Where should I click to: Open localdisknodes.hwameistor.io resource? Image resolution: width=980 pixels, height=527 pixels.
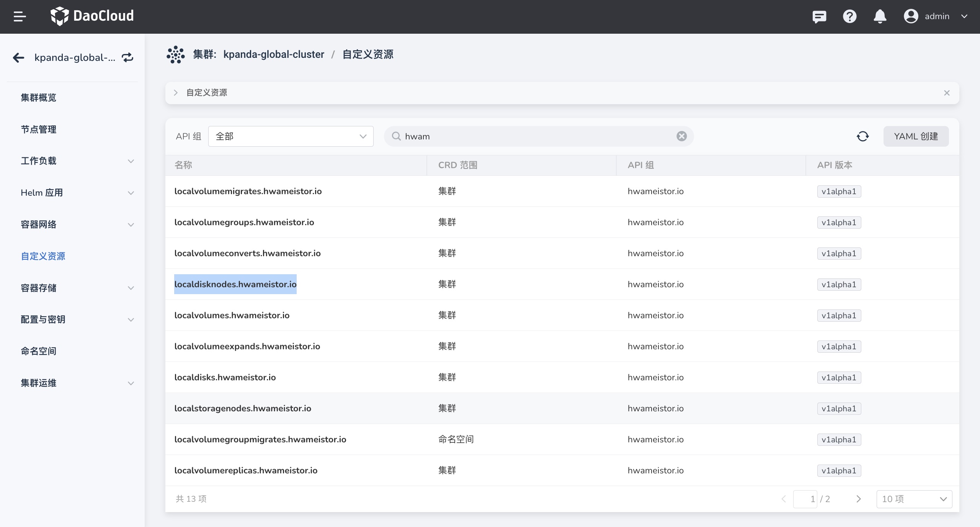[x=235, y=284]
